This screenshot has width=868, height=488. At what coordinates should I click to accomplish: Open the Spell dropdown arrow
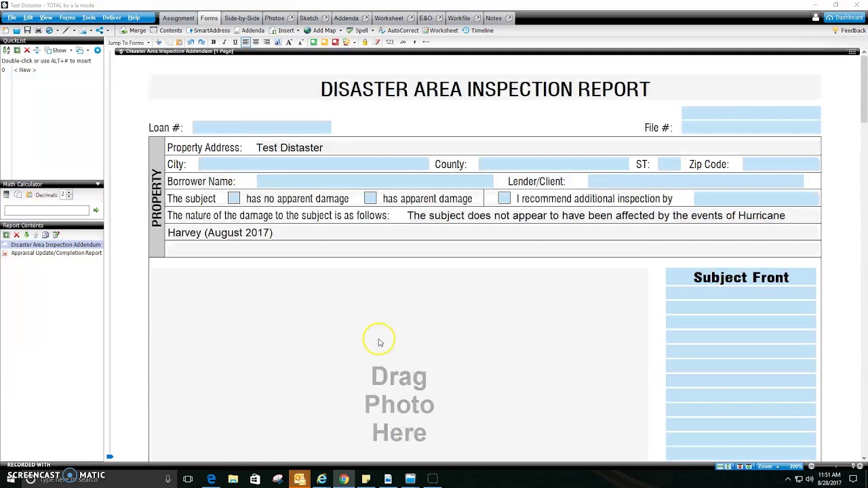(372, 30)
